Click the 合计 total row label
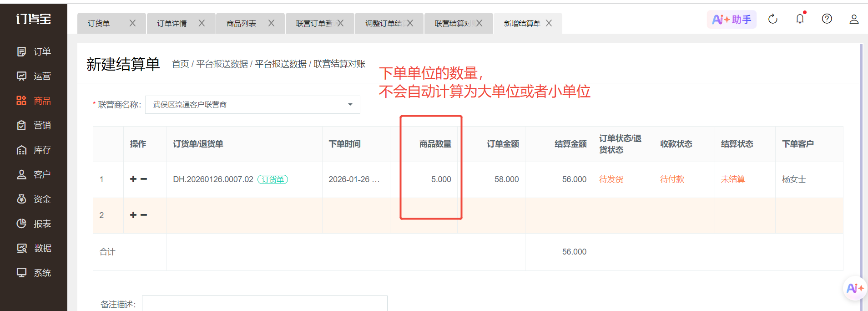Image resolution: width=868 pixels, height=311 pixels. pos(107,252)
